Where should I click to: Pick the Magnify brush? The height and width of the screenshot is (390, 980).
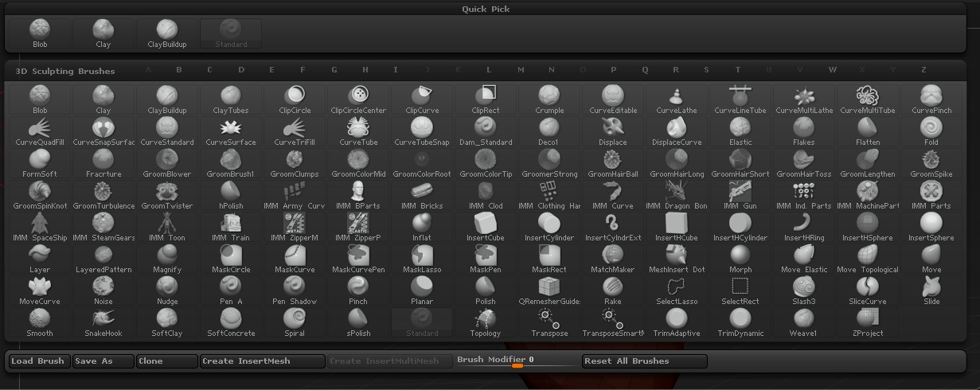pyautogui.click(x=167, y=259)
